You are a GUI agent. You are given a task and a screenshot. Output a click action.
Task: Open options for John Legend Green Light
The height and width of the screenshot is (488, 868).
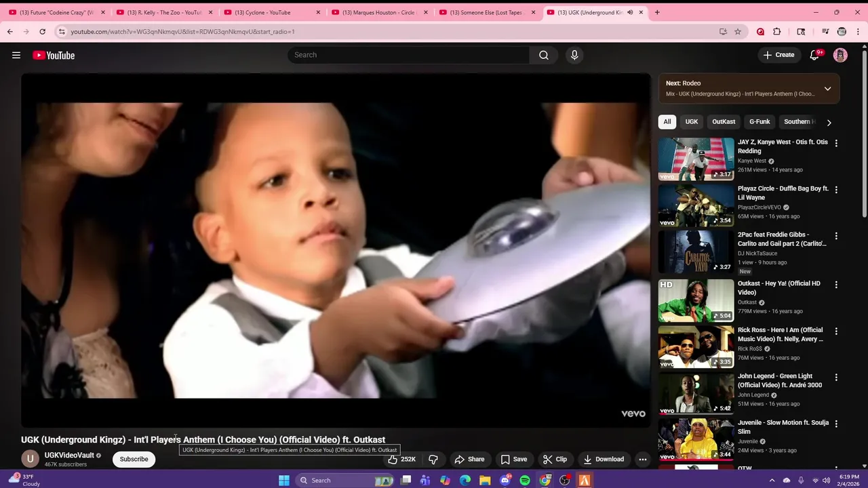[836, 378]
